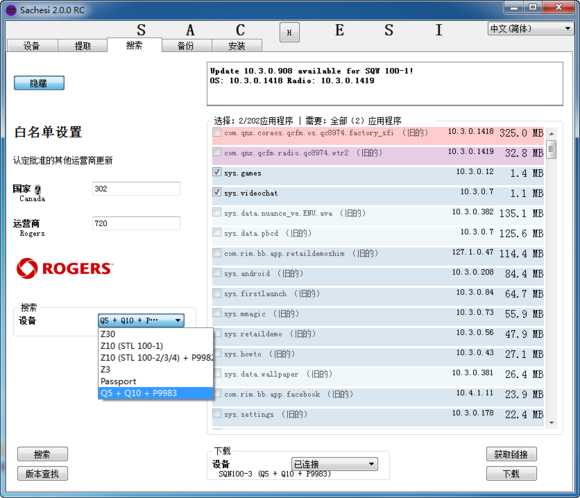580x498 pixels.
Task: Select Z10 (STL 100-1) option
Action: 156,346
